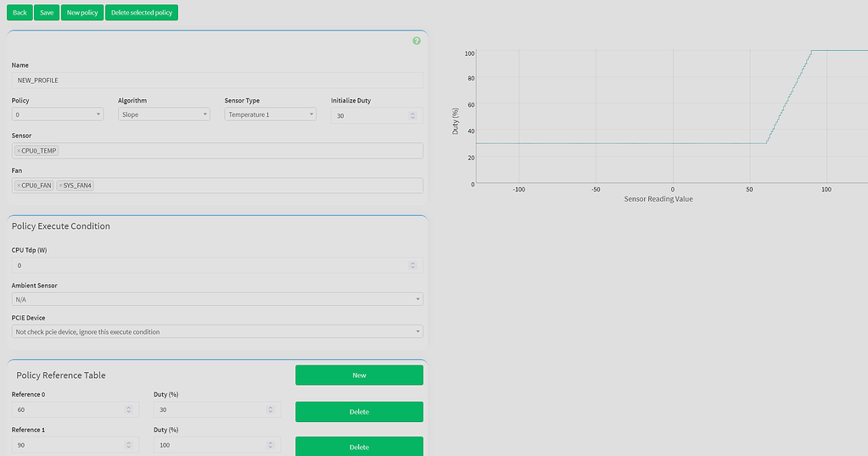Expand the Sensor Type dropdown
Screen dimensions: 868x456
pos(270,114)
